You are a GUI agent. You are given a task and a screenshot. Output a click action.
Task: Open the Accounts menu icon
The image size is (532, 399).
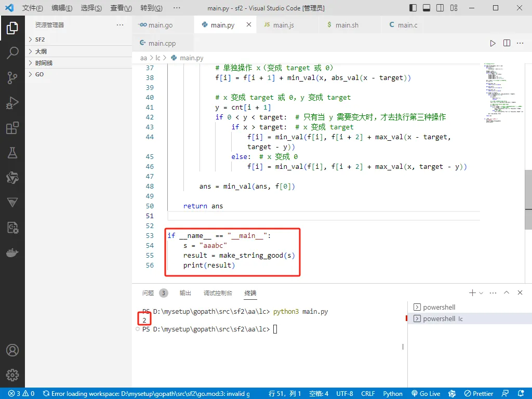tap(12, 350)
